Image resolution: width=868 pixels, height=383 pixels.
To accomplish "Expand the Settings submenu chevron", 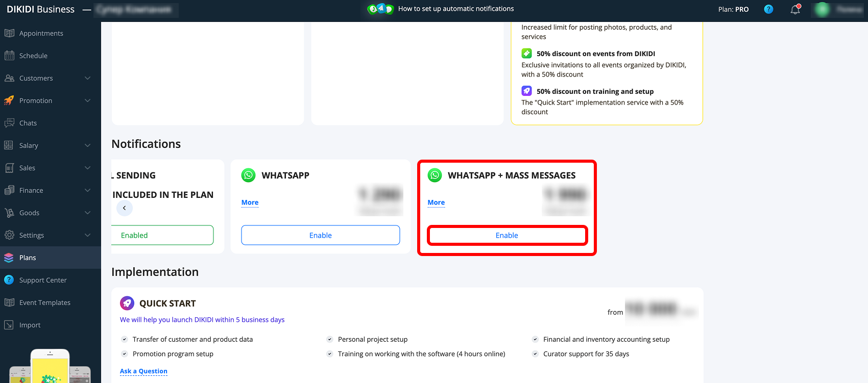I will pyautogui.click(x=87, y=235).
